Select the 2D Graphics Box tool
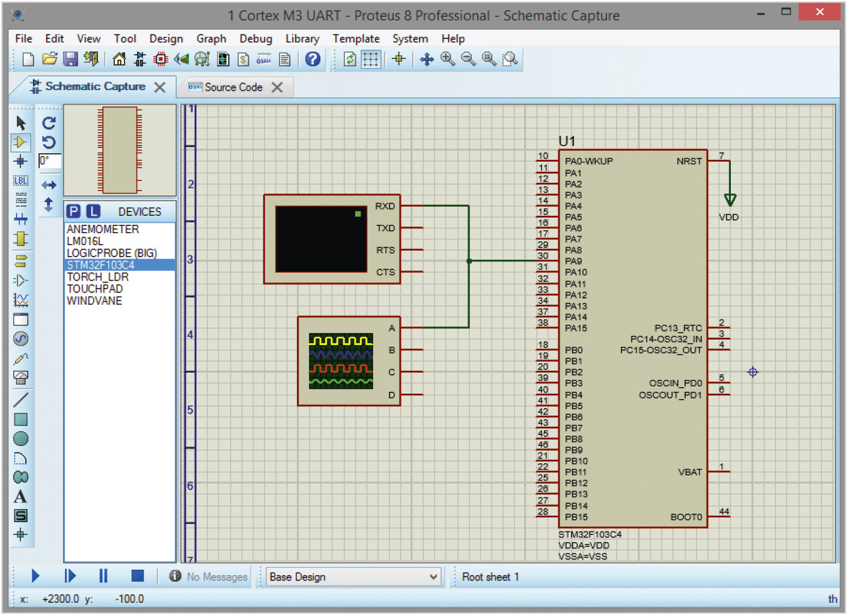Screen dimensions: 848x616 (21, 419)
